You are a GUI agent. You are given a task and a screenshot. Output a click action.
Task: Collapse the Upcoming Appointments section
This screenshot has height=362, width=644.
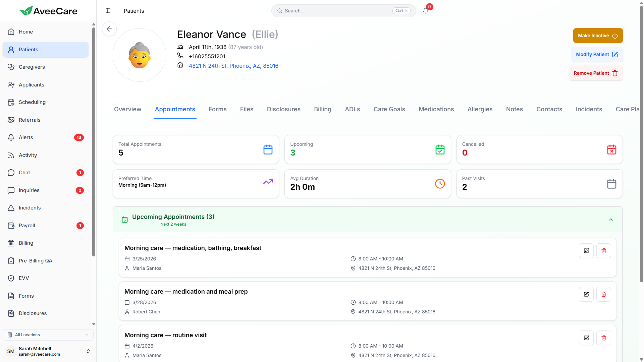[610, 220]
